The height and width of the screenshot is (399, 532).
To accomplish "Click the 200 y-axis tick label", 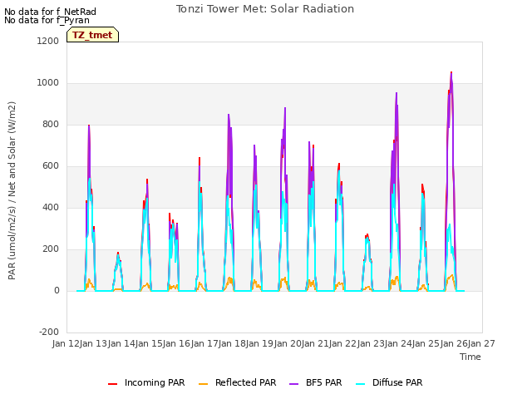I will pos(51,249).
